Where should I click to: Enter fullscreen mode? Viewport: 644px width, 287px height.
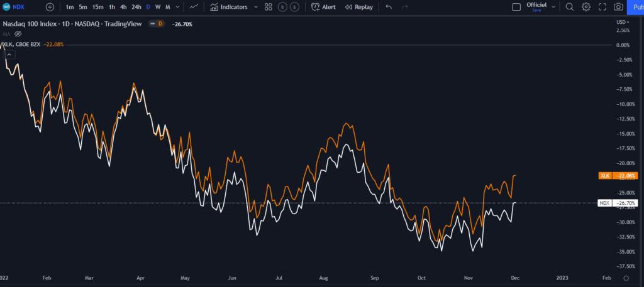point(602,7)
